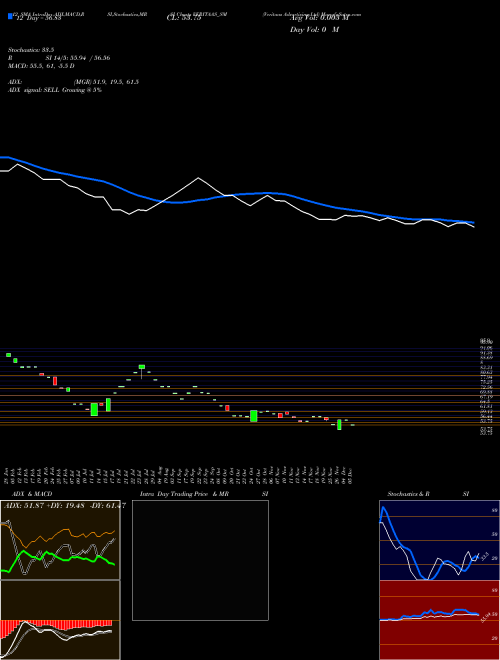Click the thick blue SMA line at chart start
Viewport: 500px width, 660px height.
click(x=4, y=157)
